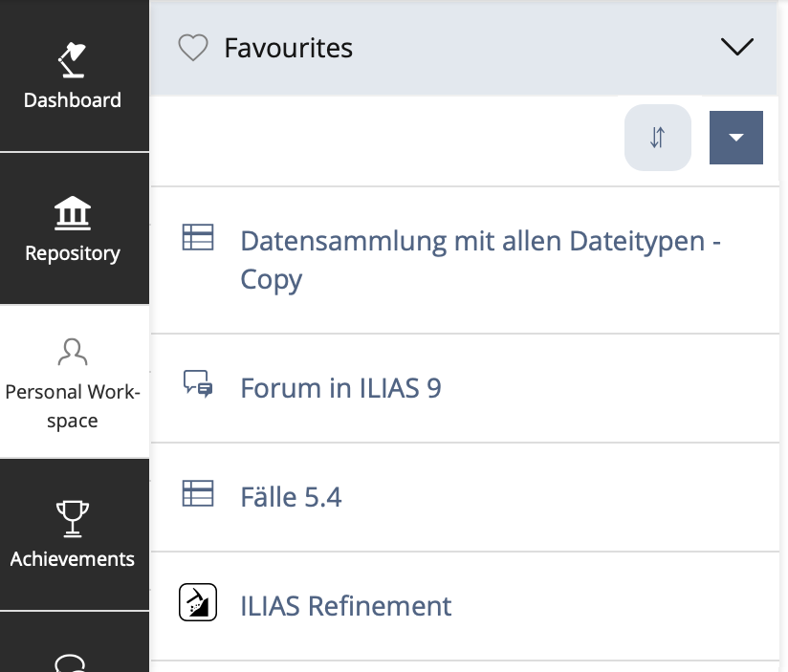The width and height of the screenshot is (788, 672).
Task: Select the Dashboard menu item label
Action: (73, 100)
